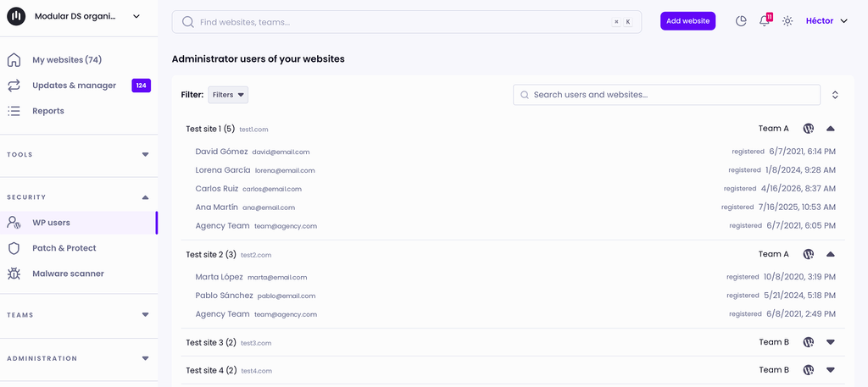The image size is (868, 387).
Task: Click Test site 1 (5) title
Action: tap(211, 129)
